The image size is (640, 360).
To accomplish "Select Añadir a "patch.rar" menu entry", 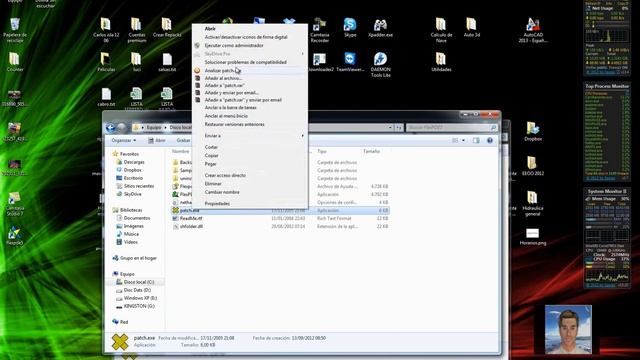I will point(224,85).
